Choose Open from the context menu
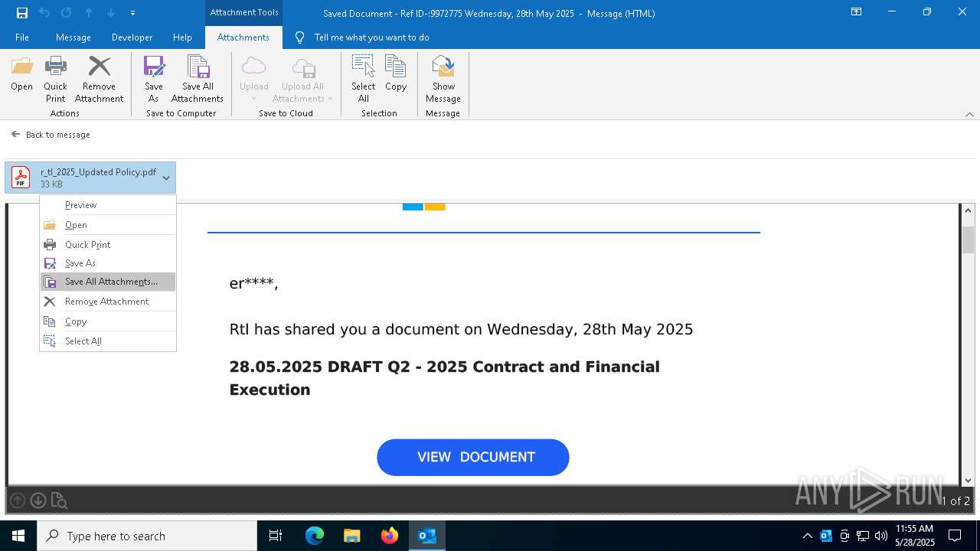The height and width of the screenshot is (551, 980). pos(108,225)
